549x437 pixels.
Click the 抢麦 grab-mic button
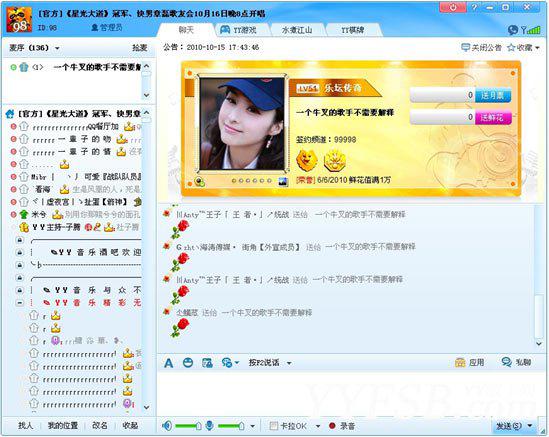139,48
